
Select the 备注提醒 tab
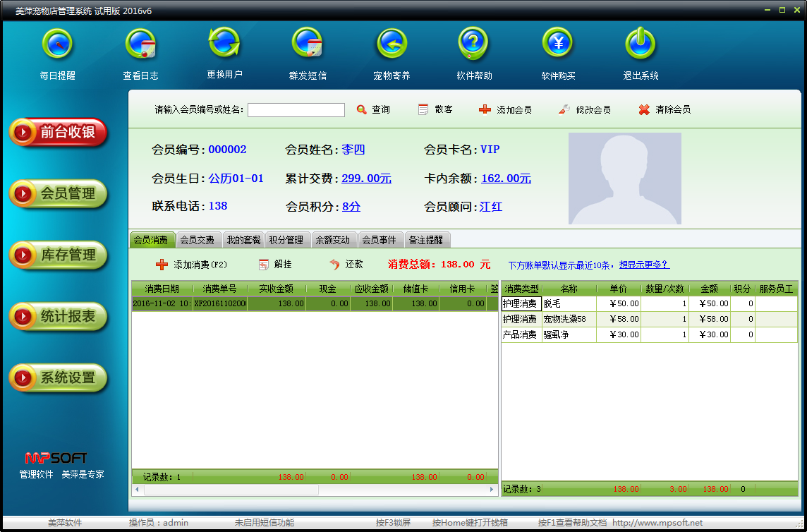(426, 240)
